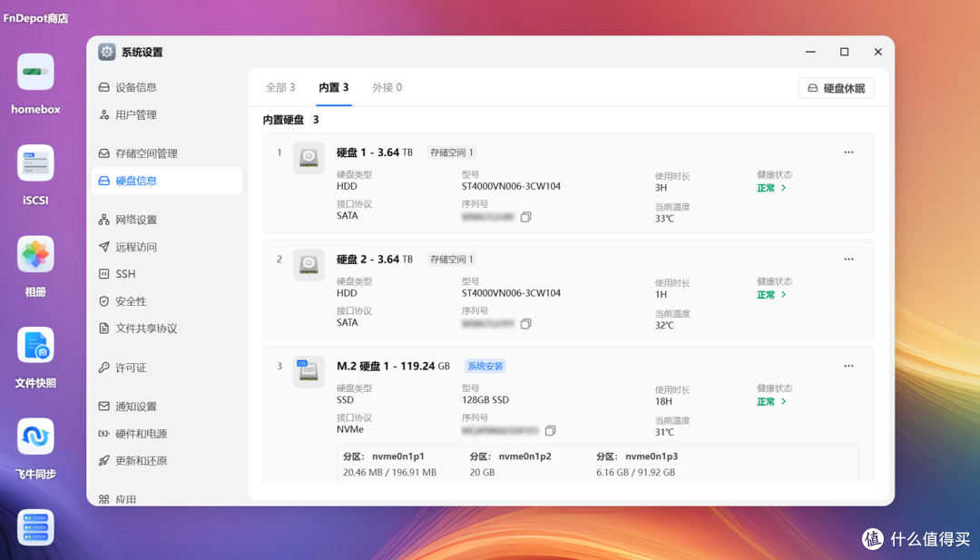Open 网络设置 in the sidebar
This screenshot has height=560, width=980.
[x=167, y=220]
